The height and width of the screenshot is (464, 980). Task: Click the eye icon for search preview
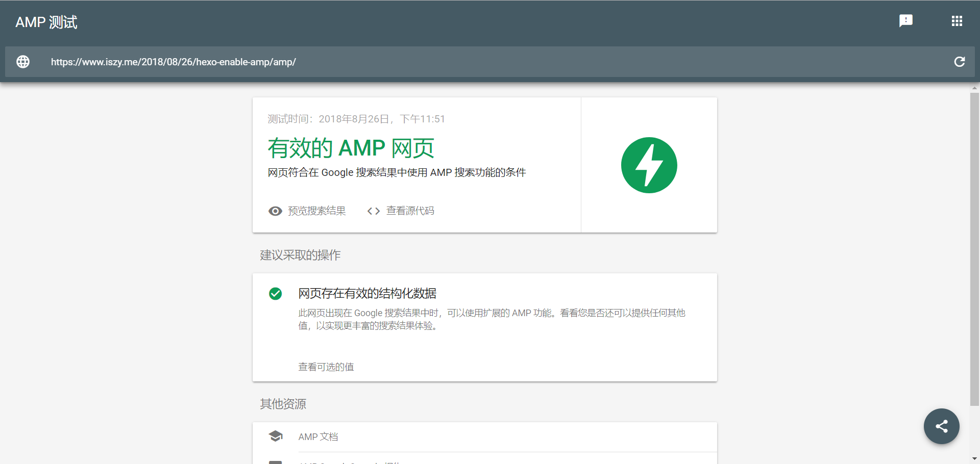click(275, 211)
